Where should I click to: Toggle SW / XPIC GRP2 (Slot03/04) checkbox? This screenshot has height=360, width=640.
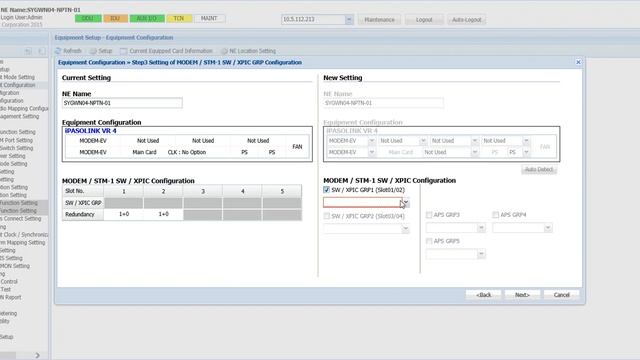[x=327, y=216]
